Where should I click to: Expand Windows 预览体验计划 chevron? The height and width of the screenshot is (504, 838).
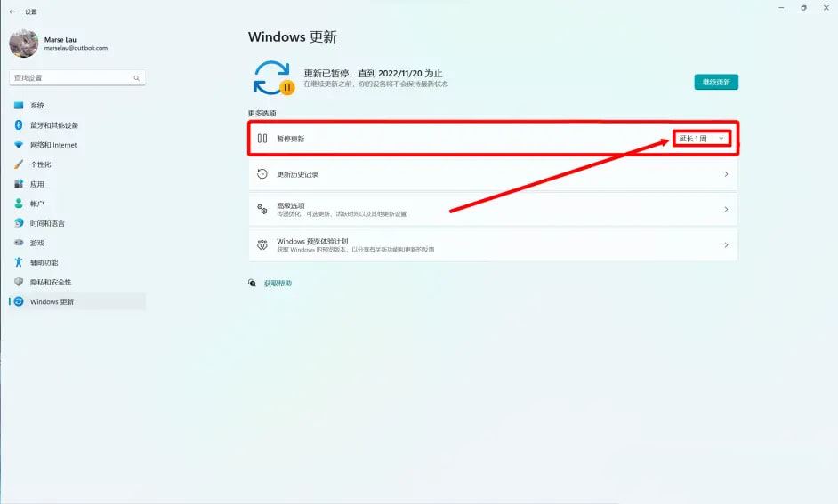coord(726,245)
